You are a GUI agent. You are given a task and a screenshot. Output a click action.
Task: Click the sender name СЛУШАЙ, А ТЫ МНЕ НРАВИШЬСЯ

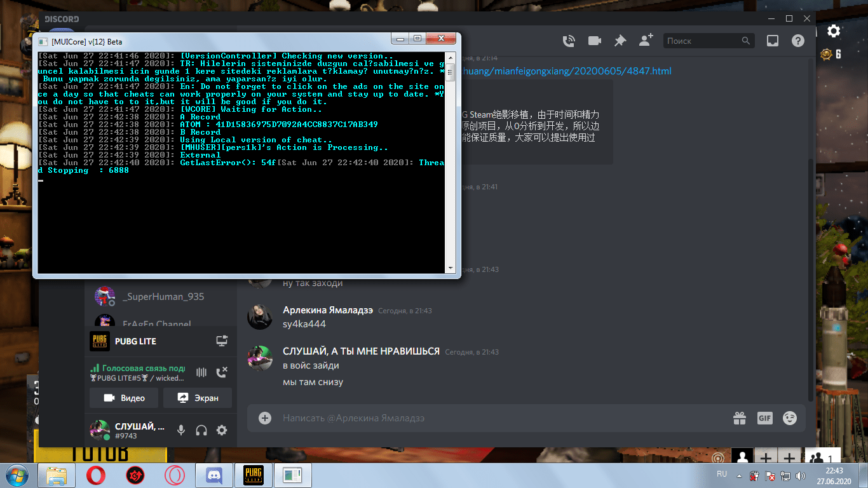(x=361, y=351)
